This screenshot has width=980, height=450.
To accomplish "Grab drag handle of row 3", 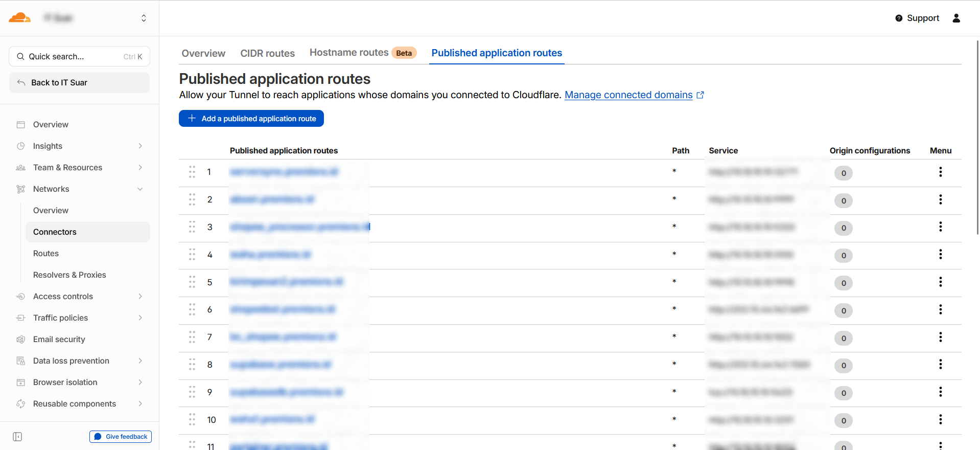I will coord(192,227).
